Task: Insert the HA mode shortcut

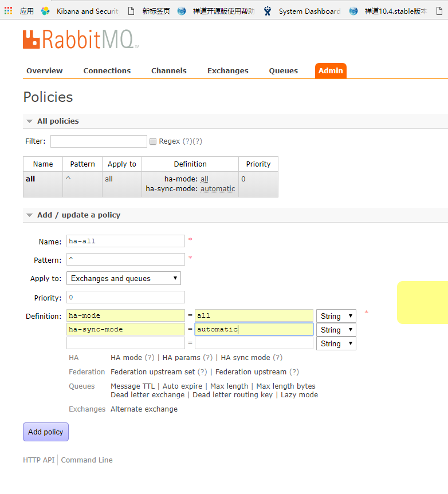Action: click(x=126, y=358)
